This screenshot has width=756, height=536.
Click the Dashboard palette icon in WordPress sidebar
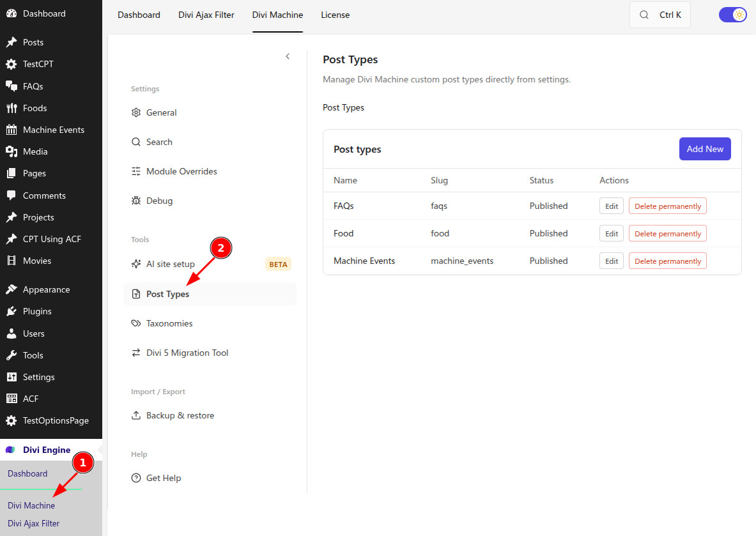[x=11, y=13]
